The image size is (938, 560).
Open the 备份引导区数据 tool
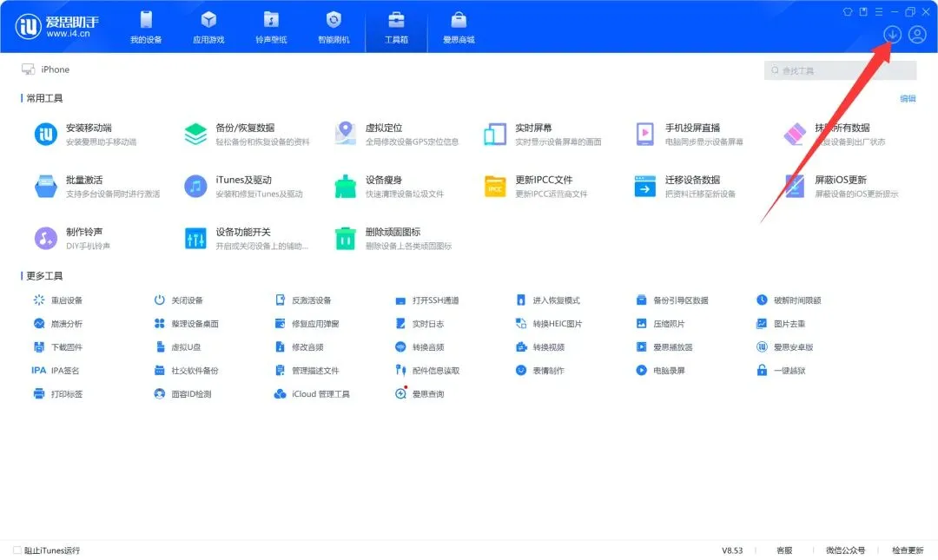tap(671, 300)
